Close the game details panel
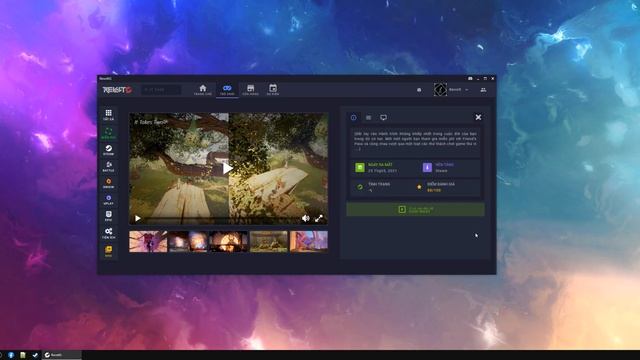640x360 pixels. (x=478, y=118)
